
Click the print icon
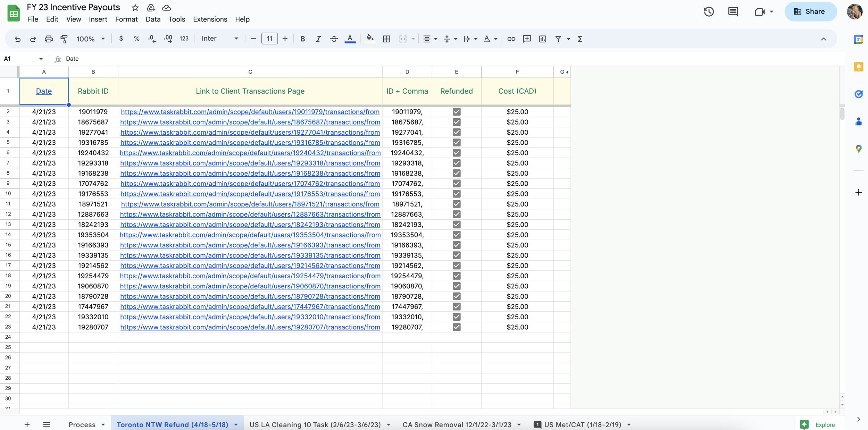click(49, 39)
